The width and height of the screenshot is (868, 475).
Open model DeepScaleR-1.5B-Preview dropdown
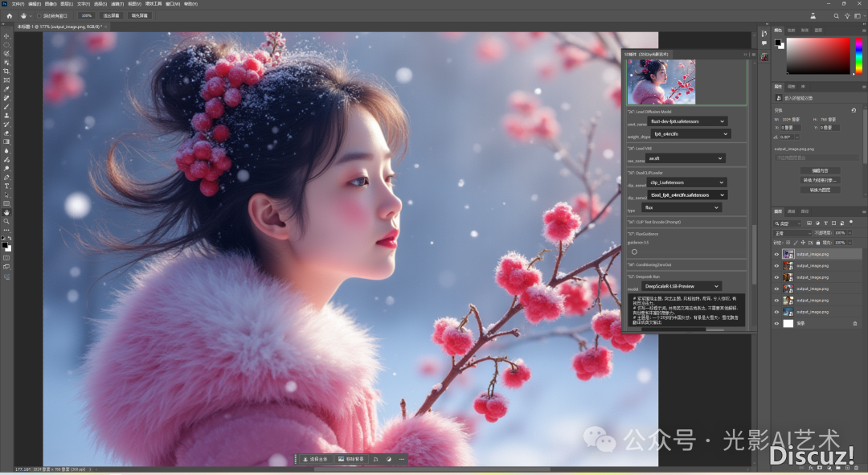pyautogui.click(x=682, y=286)
